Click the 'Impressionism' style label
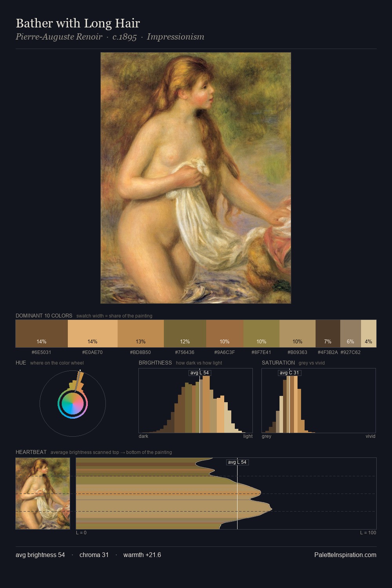 (176, 37)
